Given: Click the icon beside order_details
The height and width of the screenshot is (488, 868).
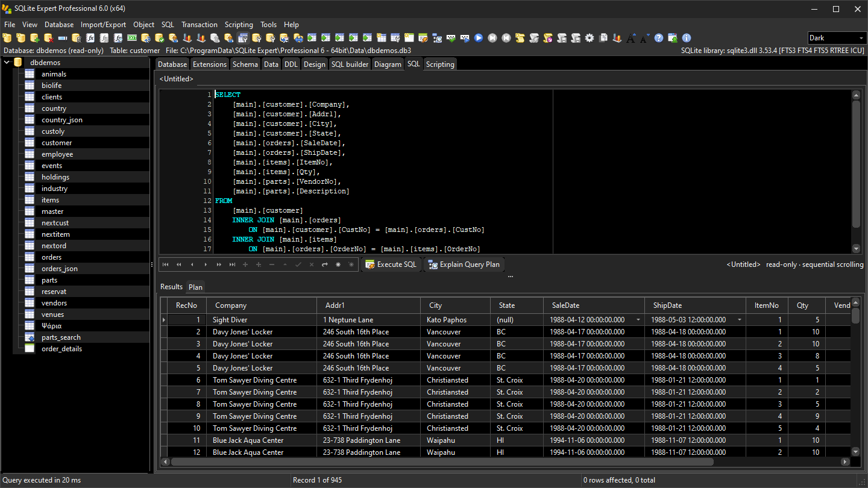Looking at the screenshot, I should [x=30, y=348].
